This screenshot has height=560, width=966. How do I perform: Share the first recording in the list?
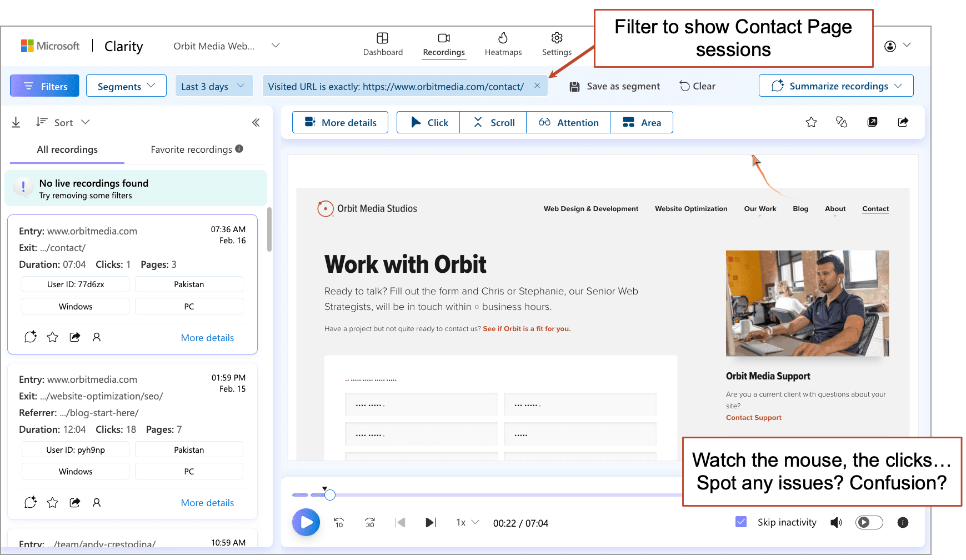74,337
